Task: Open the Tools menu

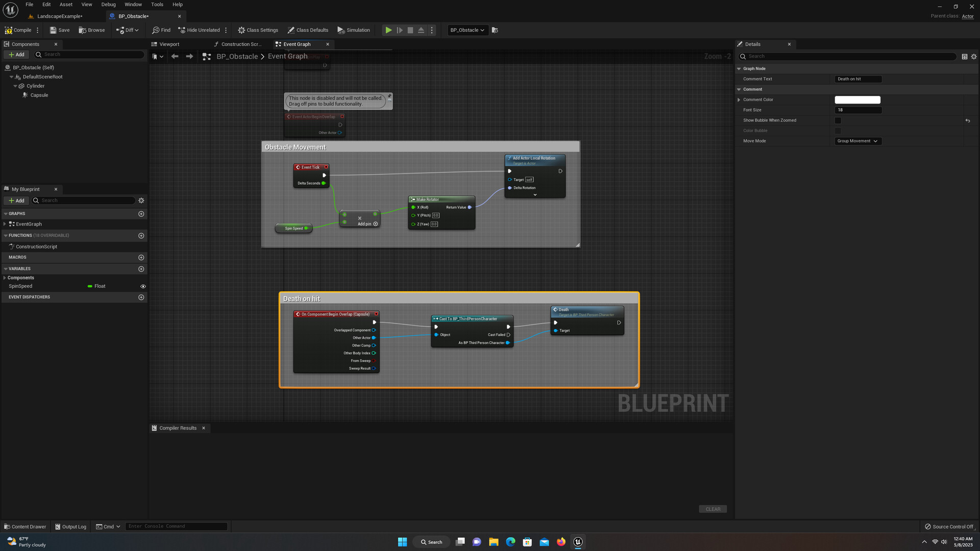Action: click(157, 4)
